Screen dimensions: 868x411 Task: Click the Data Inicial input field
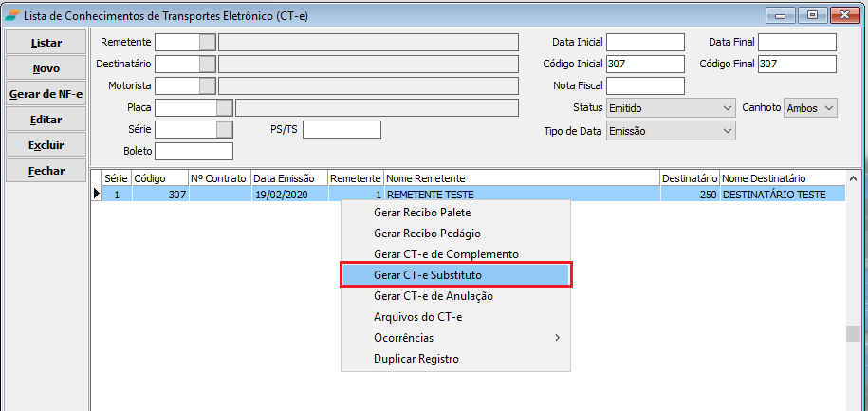click(645, 42)
